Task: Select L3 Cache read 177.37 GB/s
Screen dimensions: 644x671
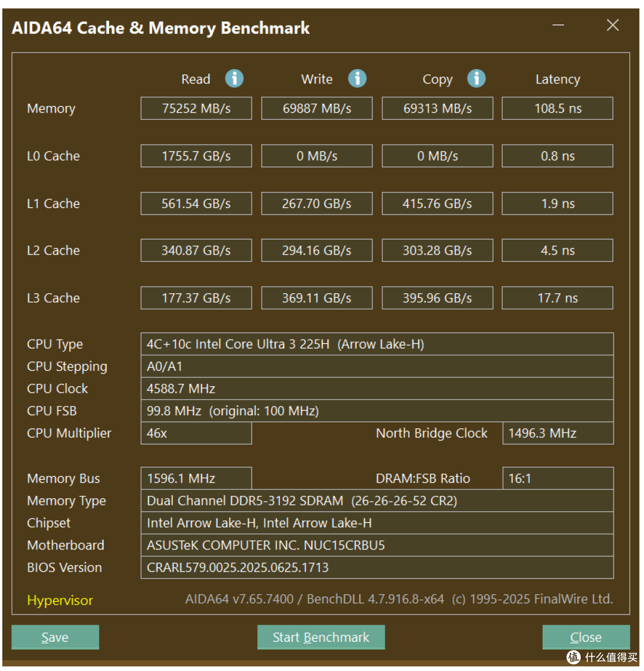Action: click(196, 298)
